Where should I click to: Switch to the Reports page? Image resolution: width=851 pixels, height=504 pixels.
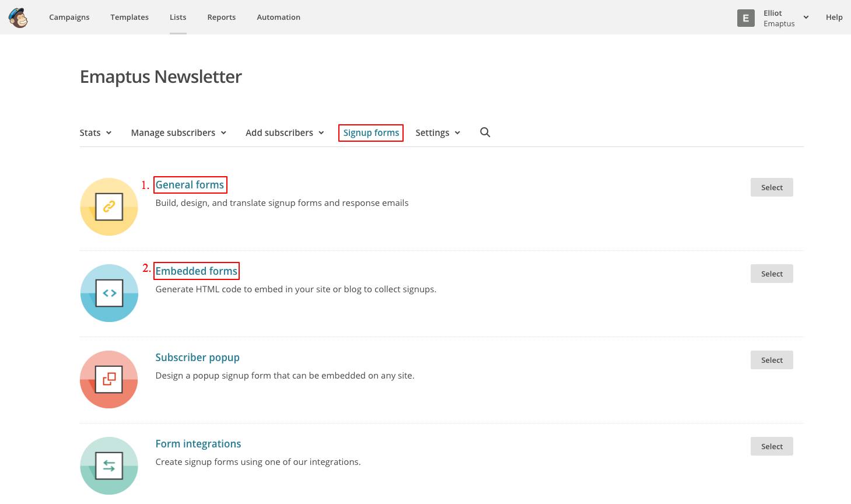(222, 17)
